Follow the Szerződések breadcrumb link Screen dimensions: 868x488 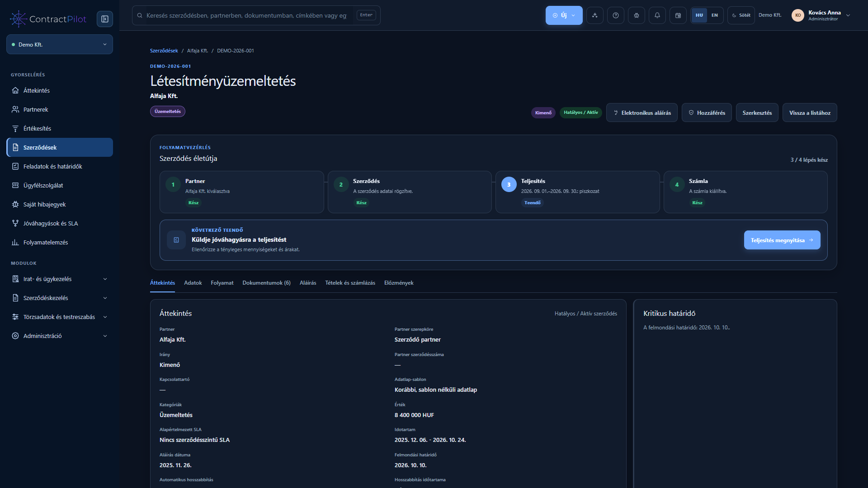pyautogui.click(x=164, y=51)
